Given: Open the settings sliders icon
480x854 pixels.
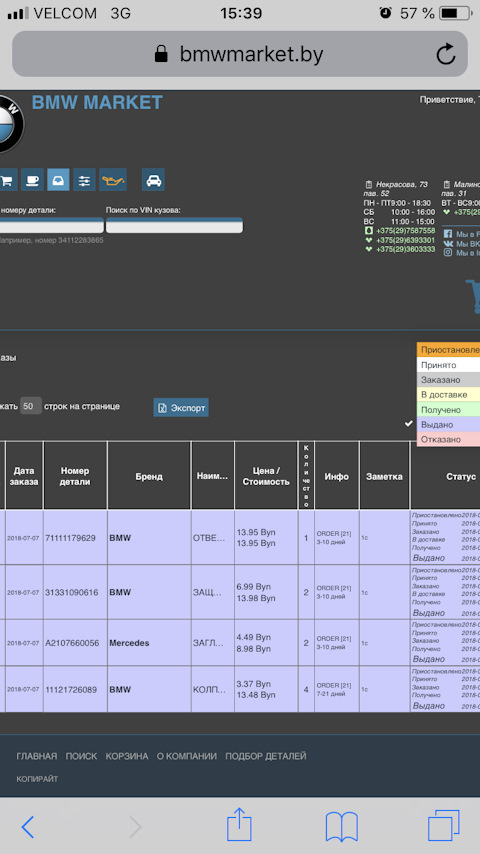Looking at the screenshot, I should (x=84, y=180).
